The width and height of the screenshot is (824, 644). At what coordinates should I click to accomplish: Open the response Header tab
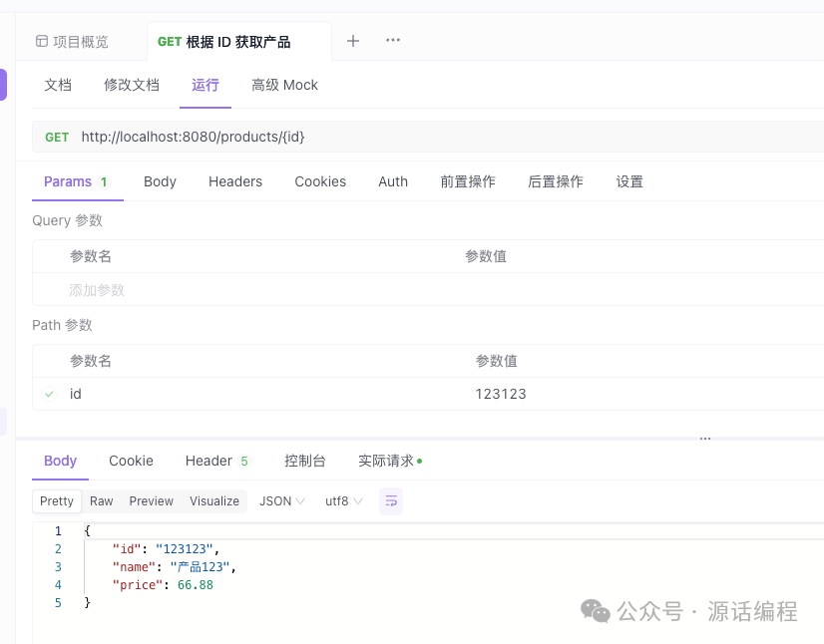(x=217, y=461)
